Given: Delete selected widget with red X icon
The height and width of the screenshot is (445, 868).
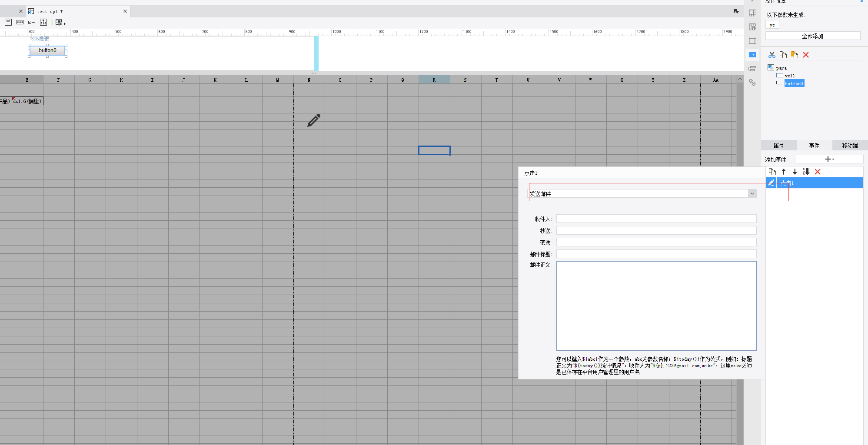Looking at the screenshot, I should [x=806, y=55].
